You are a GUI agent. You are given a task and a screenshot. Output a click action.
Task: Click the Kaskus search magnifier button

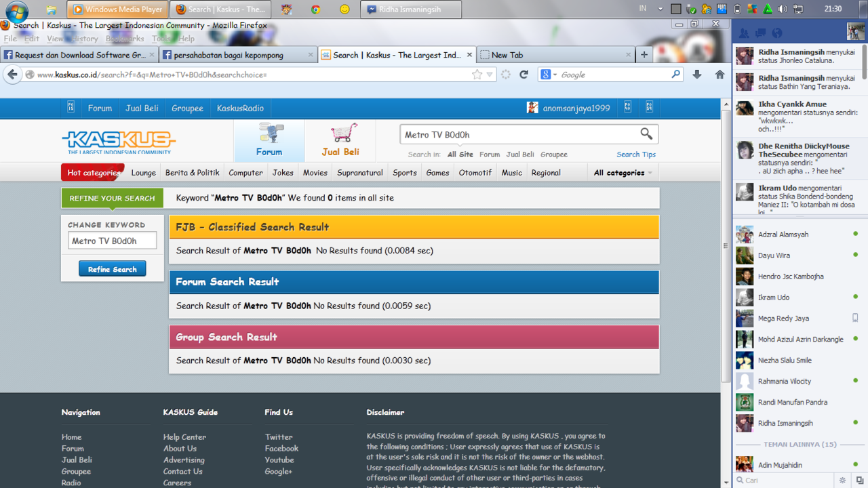[x=646, y=134]
